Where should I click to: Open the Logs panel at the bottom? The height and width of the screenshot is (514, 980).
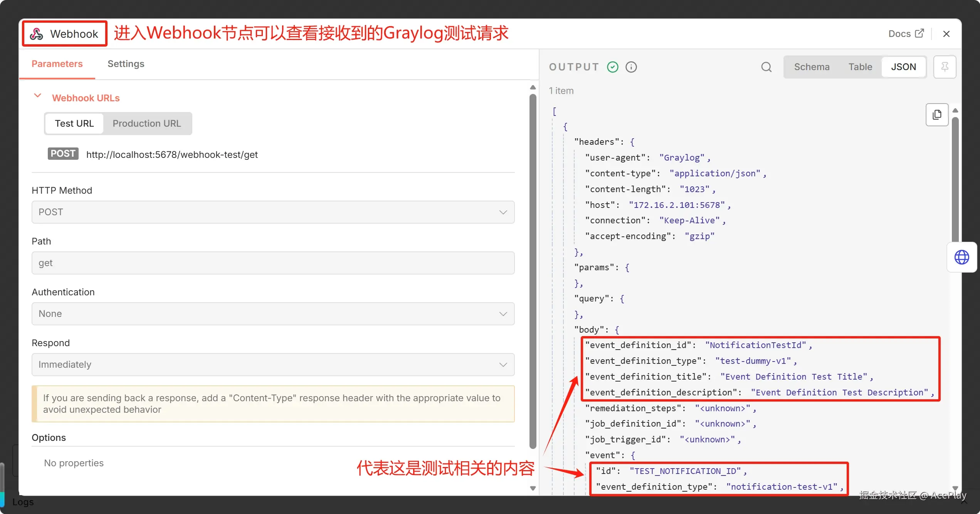click(23, 502)
